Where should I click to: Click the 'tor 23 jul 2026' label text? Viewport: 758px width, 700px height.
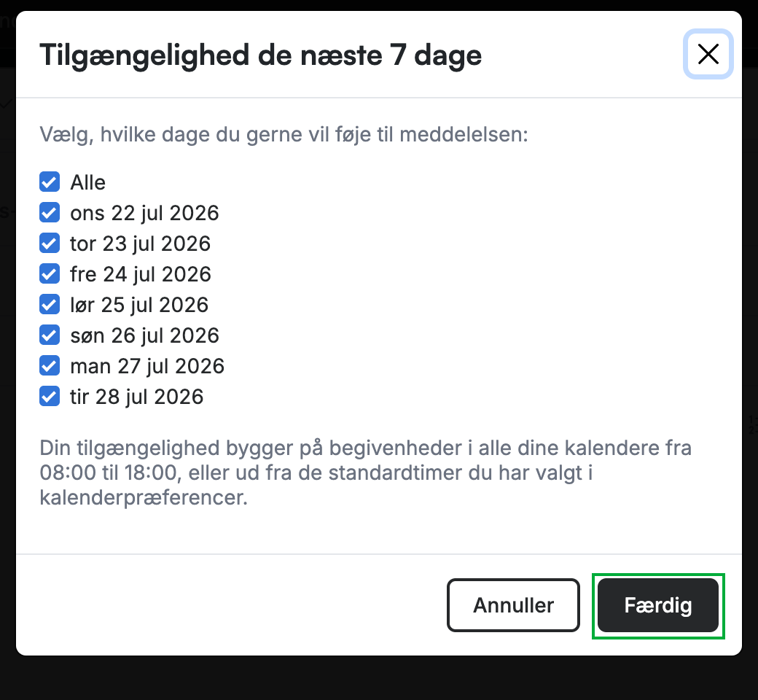point(140,244)
